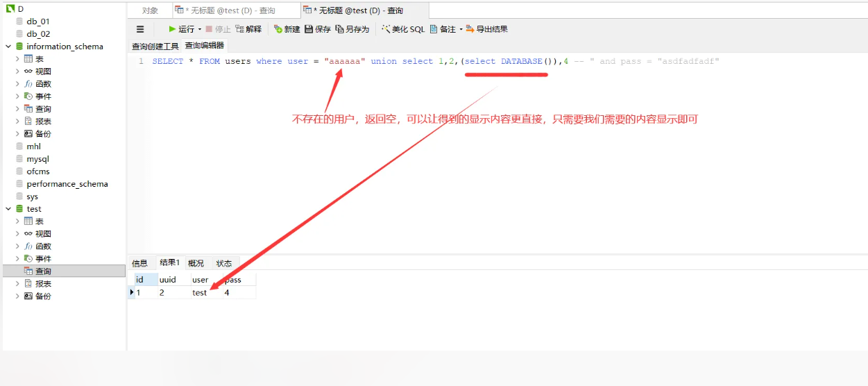Select 备份 under the test database
This screenshot has height=386, width=868.
point(37,296)
